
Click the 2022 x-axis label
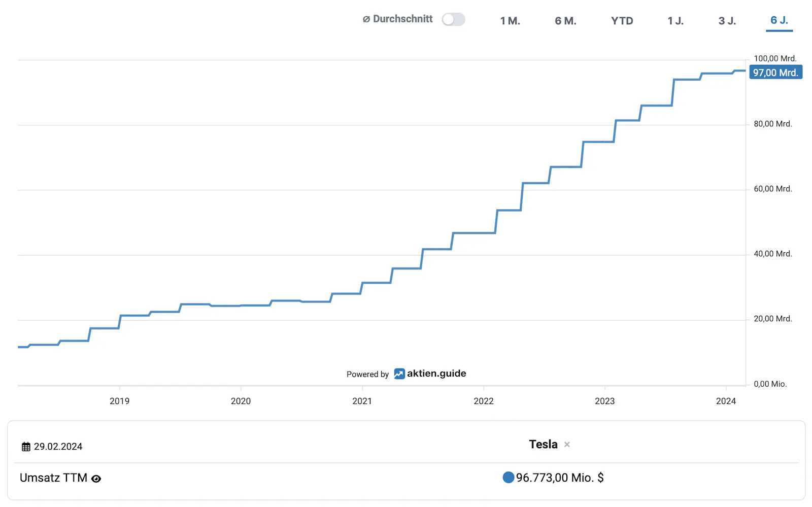click(x=483, y=401)
